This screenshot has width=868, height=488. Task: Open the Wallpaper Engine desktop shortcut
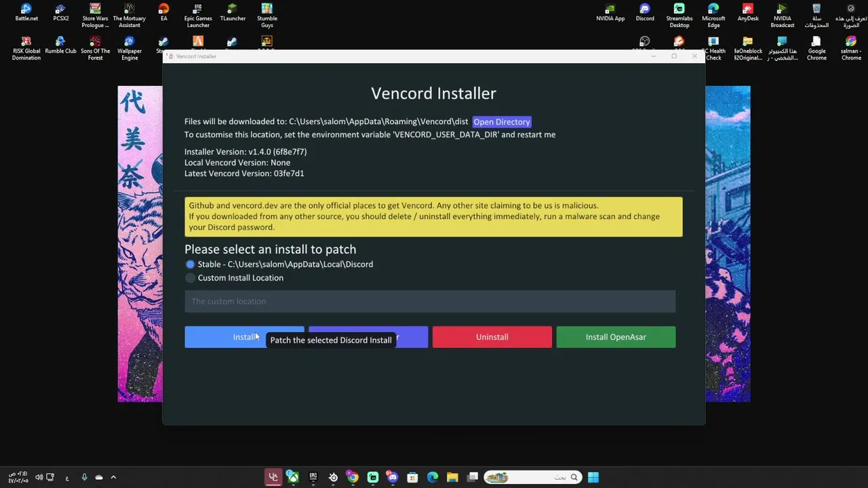(130, 49)
